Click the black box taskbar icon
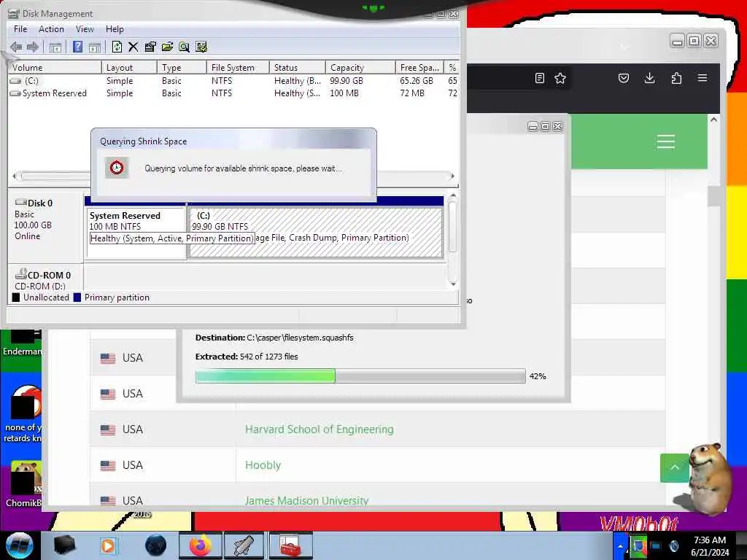Screen dimensions: 747x560 click(65, 545)
